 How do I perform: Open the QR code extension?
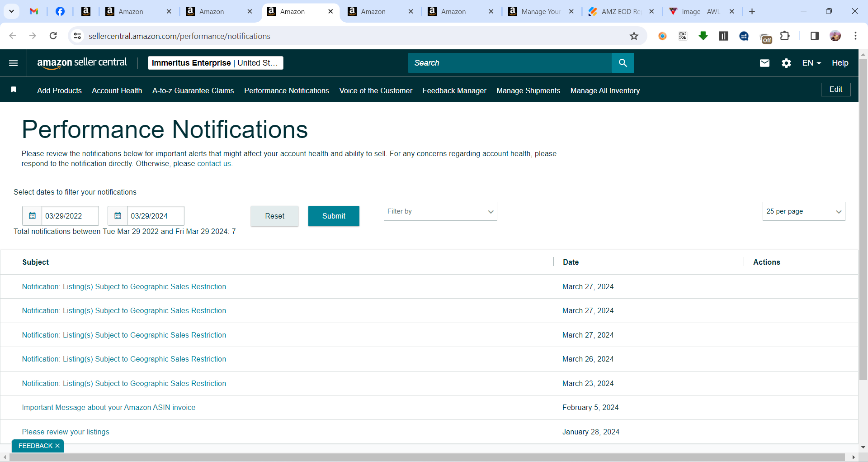tap(683, 36)
